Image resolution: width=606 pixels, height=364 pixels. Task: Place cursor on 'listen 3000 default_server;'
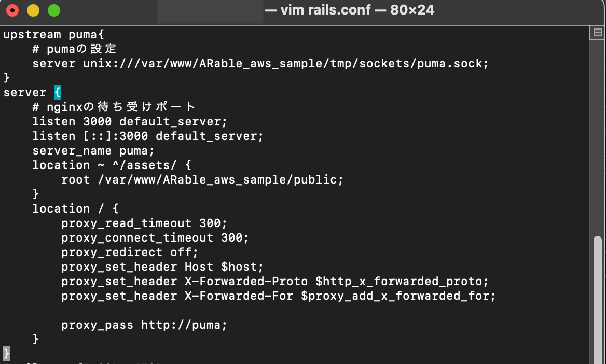130,122
